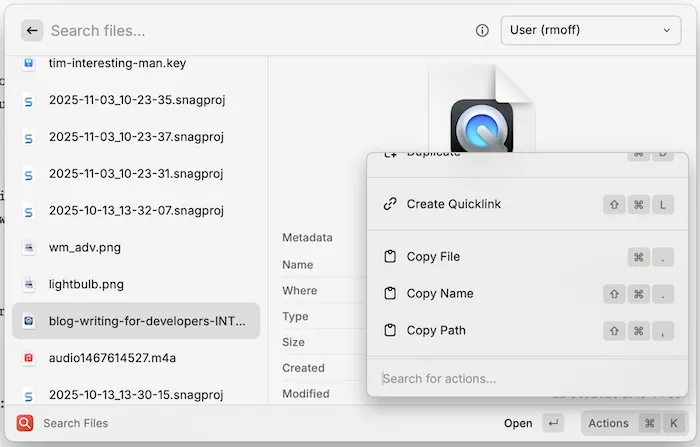
Task: Click the red Search Files magnifier icon
Action: tap(25, 423)
